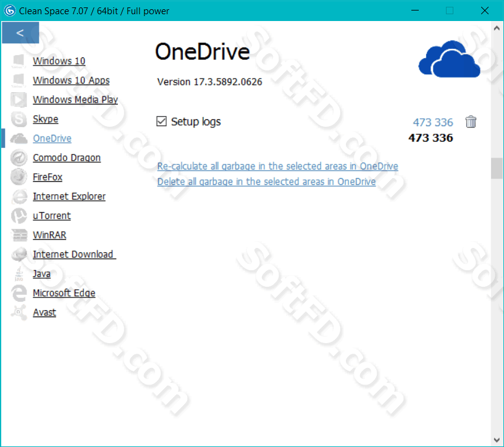Open the Java cleanup section
The image size is (504, 447).
point(41,273)
